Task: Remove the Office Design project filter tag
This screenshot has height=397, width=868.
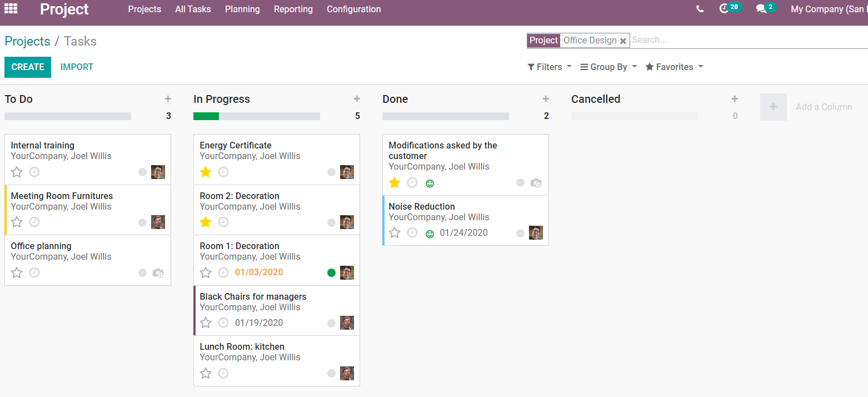Action: tap(623, 41)
